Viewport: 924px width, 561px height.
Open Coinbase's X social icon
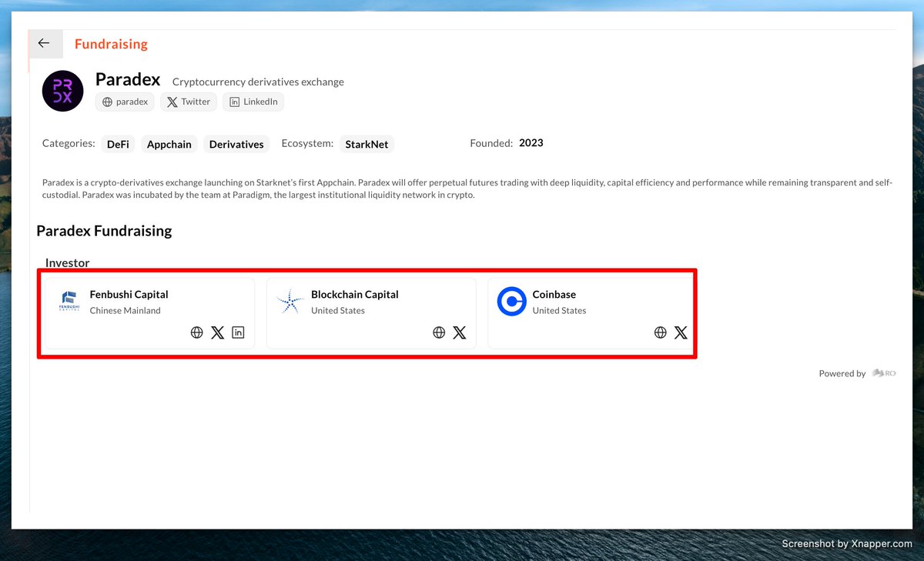[681, 332]
